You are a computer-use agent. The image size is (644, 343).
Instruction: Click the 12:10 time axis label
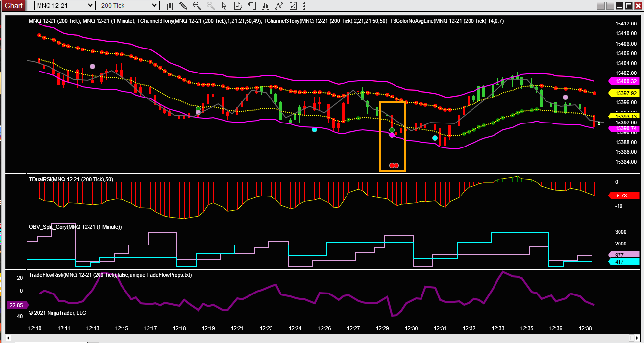point(35,328)
